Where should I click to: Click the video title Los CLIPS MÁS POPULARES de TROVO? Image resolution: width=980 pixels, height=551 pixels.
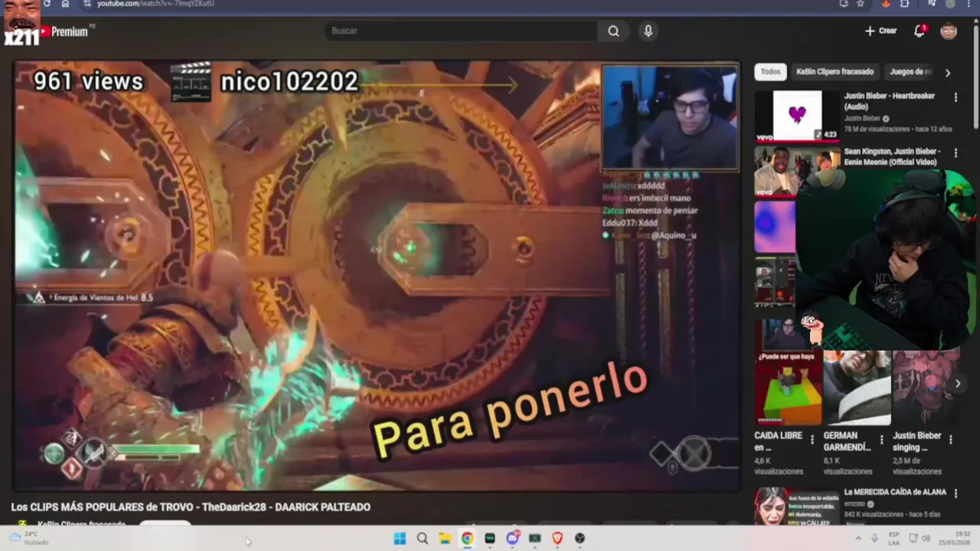[x=191, y=507]
